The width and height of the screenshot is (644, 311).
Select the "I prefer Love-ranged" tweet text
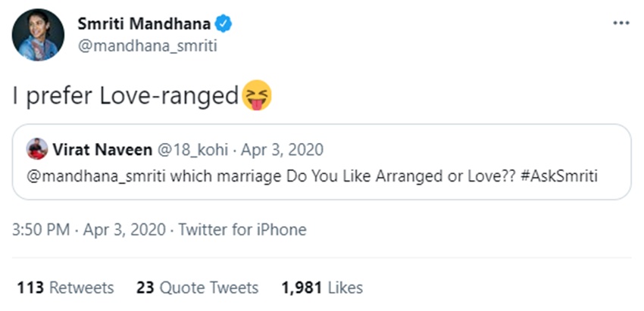tap(126, 96)
